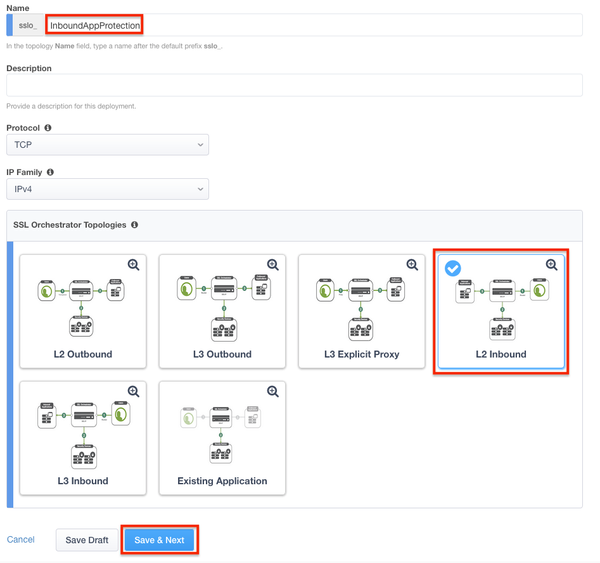The height and width of the screenshot is (563, 600).
Task: Open the Protocol TCP dropdown
Action: [107, 145]
